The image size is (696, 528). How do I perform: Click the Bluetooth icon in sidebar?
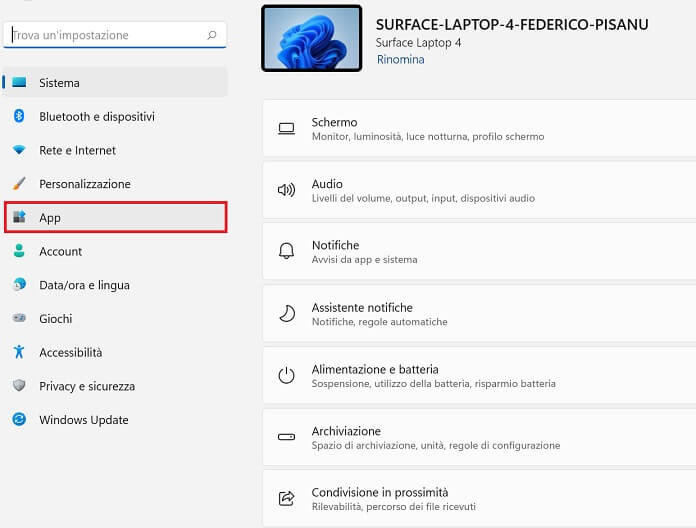(x=19, y=116)
